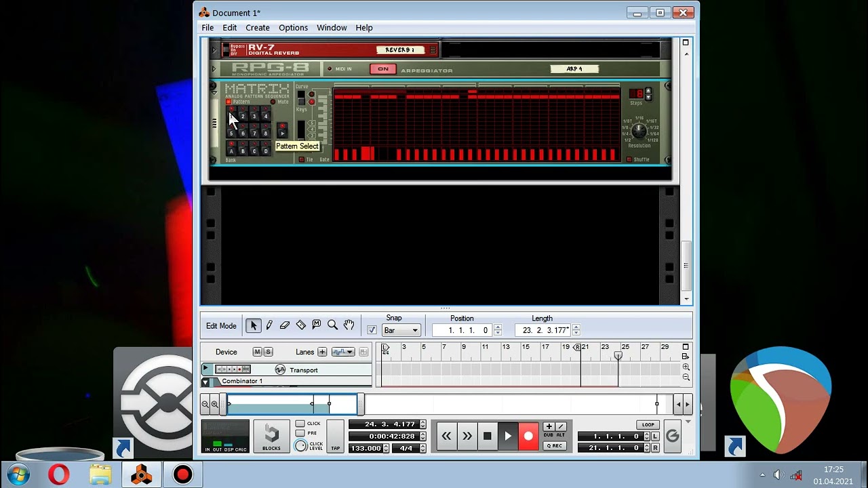
Task: Toggle the Matrix Tie button
Action: click(302, 159)
